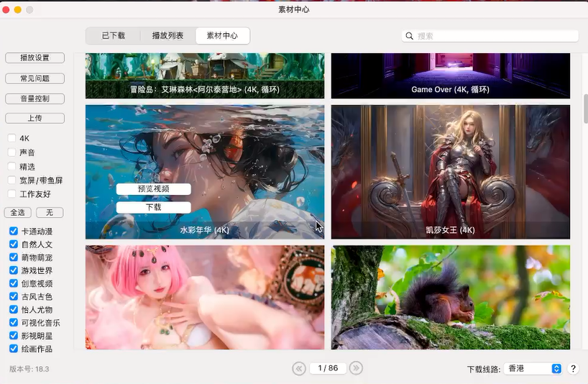Enable the 工作友好 checkbox
The height and width of the screenshot is (384, 588).
pyautogui.click(x=12, y=194)
